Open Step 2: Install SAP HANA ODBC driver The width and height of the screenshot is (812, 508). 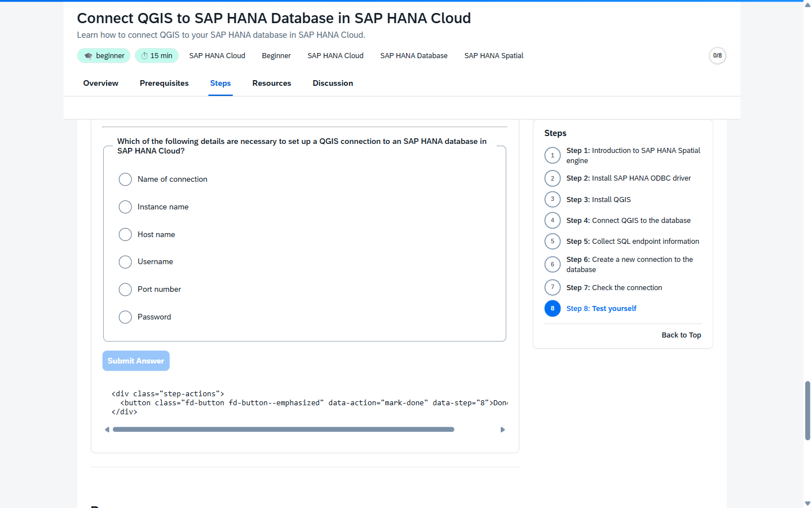pos(629,178)
